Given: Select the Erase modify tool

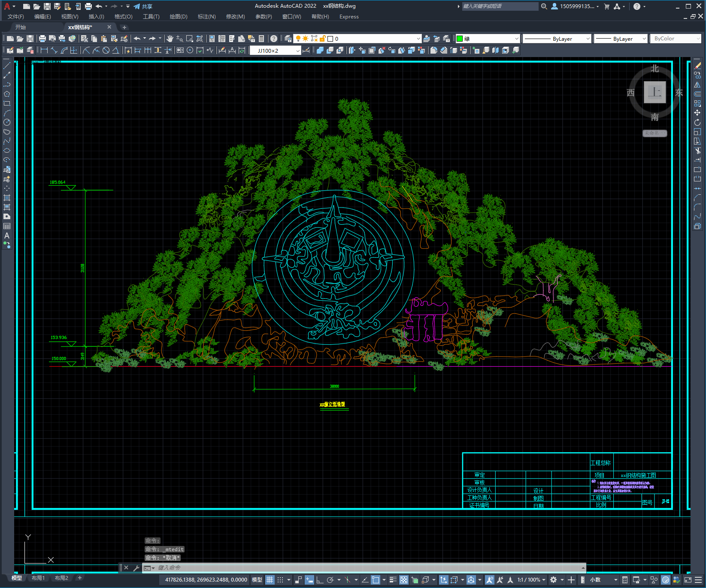Looking at the screenshot, I should (697, 66).
